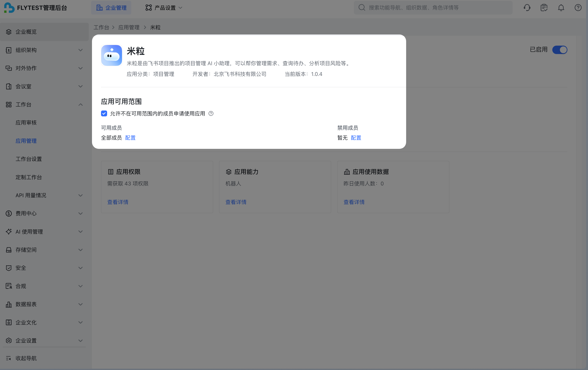This screenshot has height=370, width=588.
Task: Uncheck 允许不在可用范围内的成员申请使用应用
Action: click(x=104, y=113)
